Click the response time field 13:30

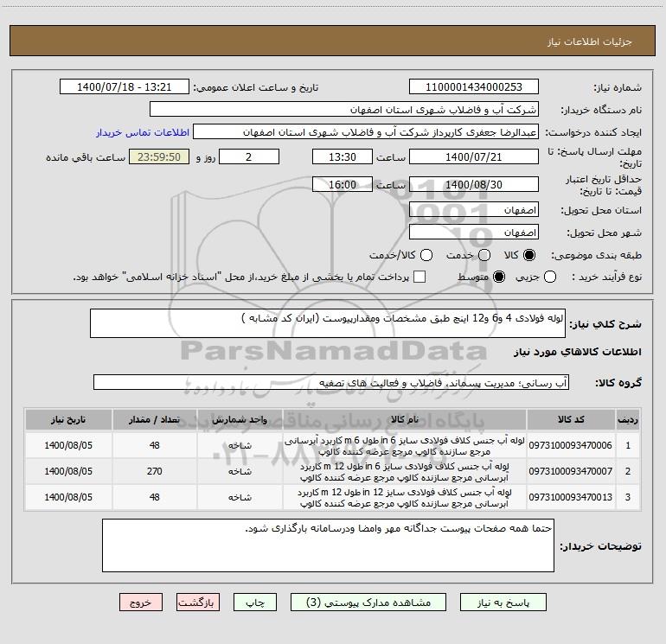(343, 156)
